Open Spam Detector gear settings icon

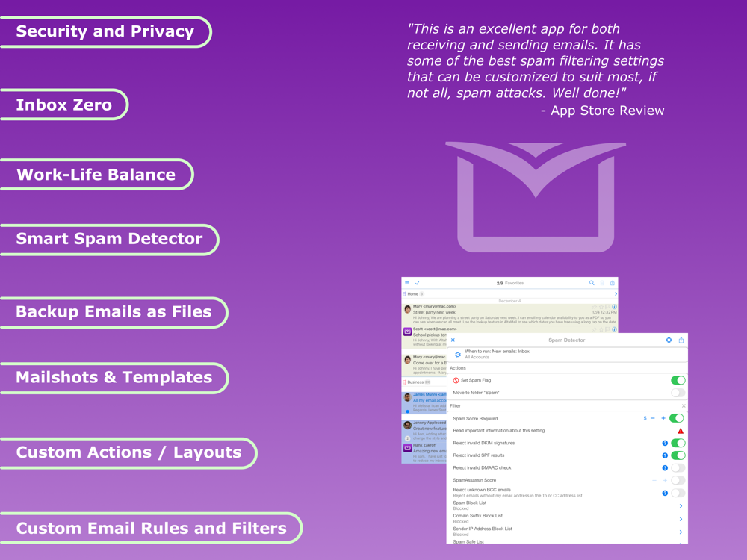click(x=669, y=340)
